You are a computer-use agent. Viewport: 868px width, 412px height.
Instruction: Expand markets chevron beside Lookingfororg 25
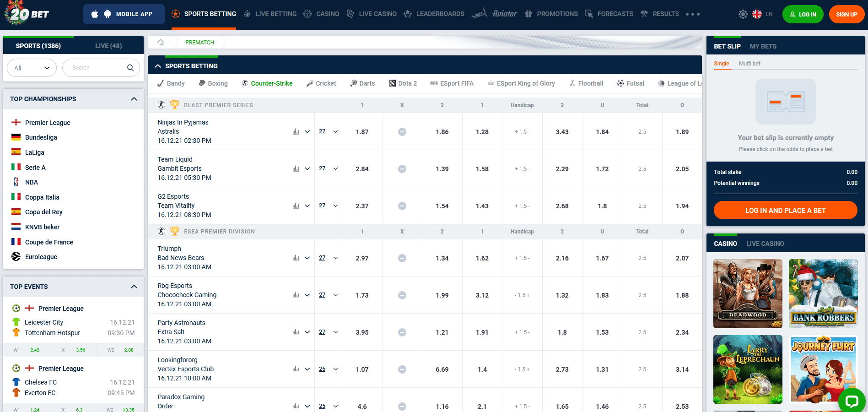coord(336,369)
